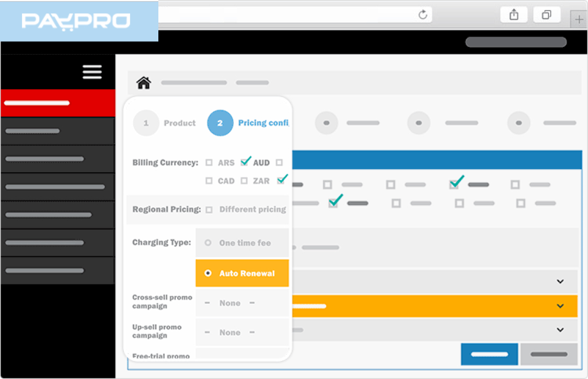Open Up-sell promo campaign None dropdown
The height and width of the screenshot is (379, 588).
pyautogui.click(x=242, y=332)
